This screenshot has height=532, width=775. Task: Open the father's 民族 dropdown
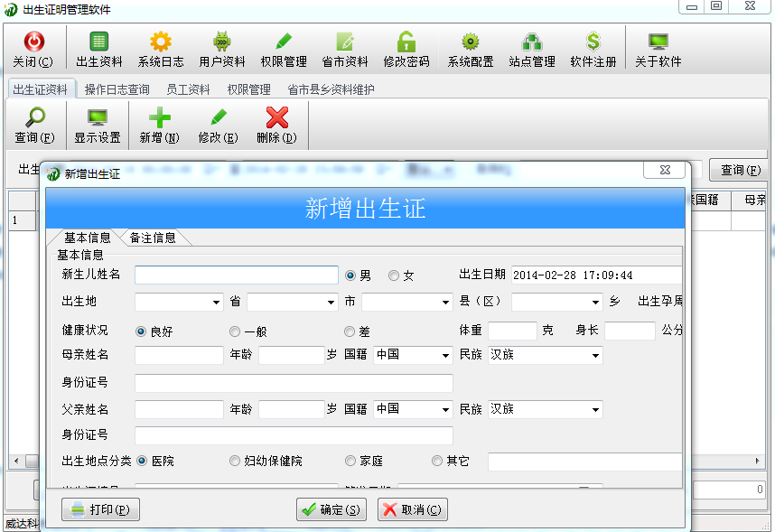595,409
